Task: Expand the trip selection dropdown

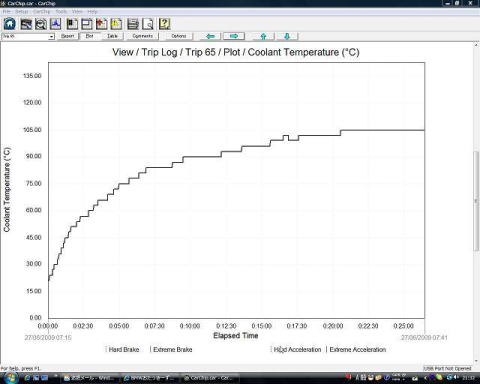Action: click(x=51, y=37)
